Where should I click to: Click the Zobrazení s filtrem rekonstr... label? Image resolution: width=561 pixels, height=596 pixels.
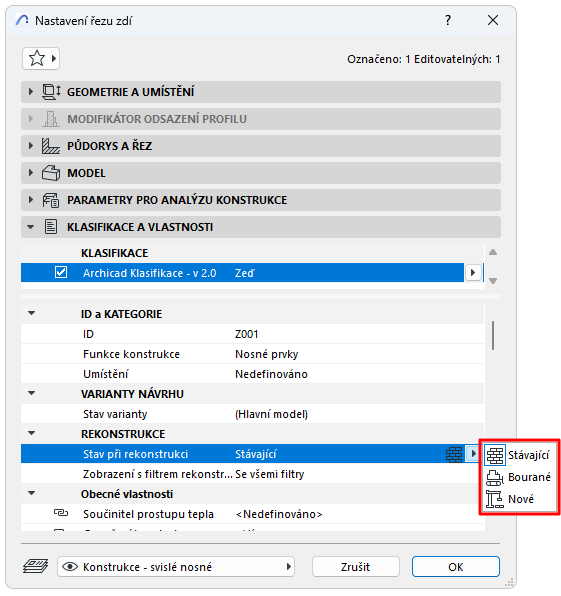click(157, 474)
